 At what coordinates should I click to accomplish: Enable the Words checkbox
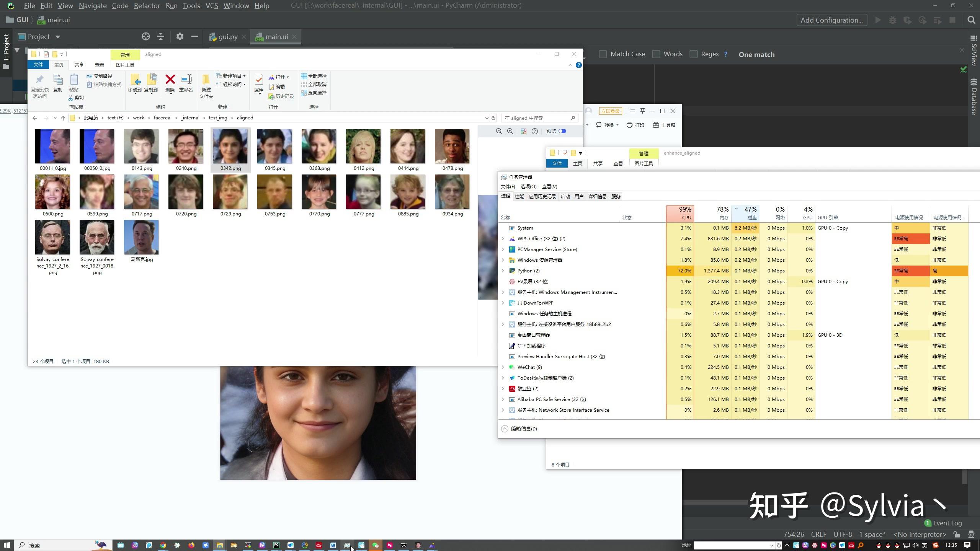click(656, 54)
